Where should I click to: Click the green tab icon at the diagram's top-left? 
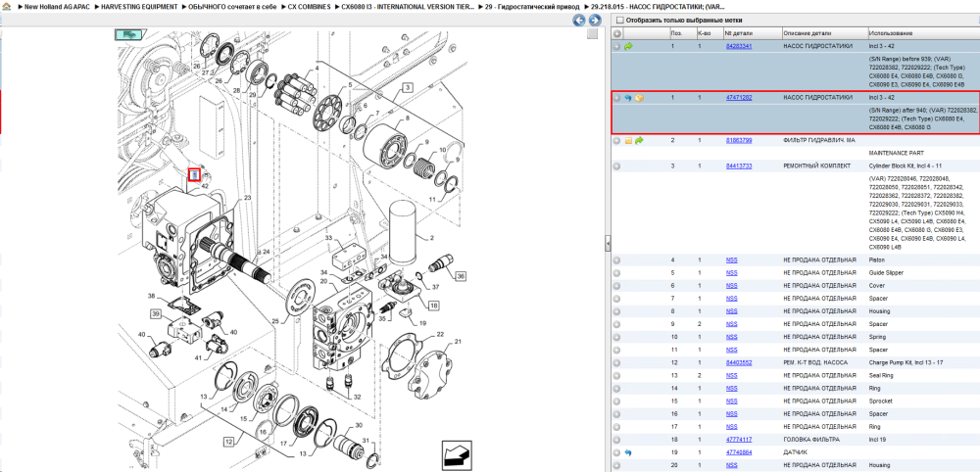130,35
